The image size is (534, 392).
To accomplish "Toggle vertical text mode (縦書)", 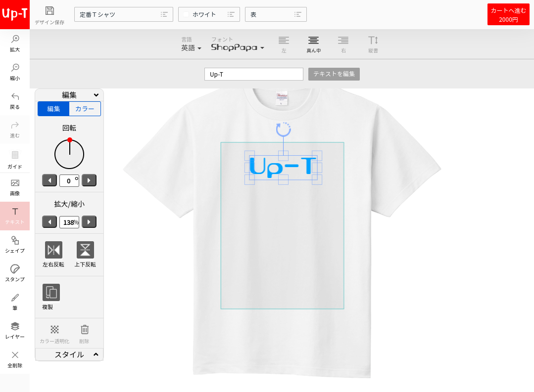I will [x=373, y=44].
